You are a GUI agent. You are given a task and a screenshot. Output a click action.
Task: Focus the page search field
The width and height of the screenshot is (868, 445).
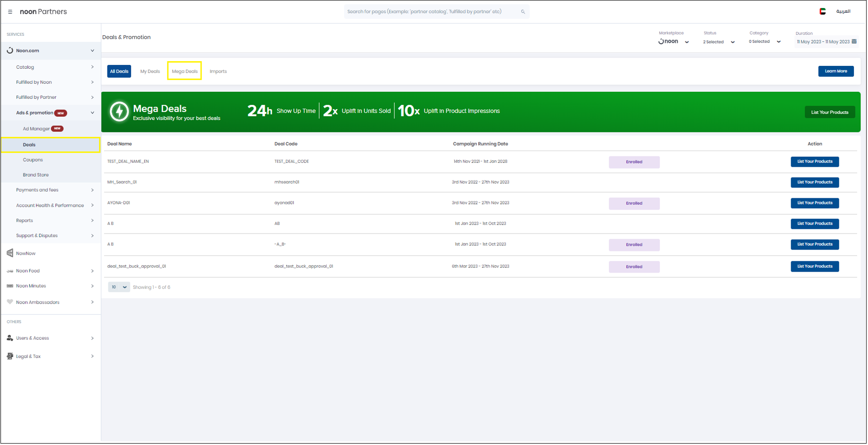point(431,12)
